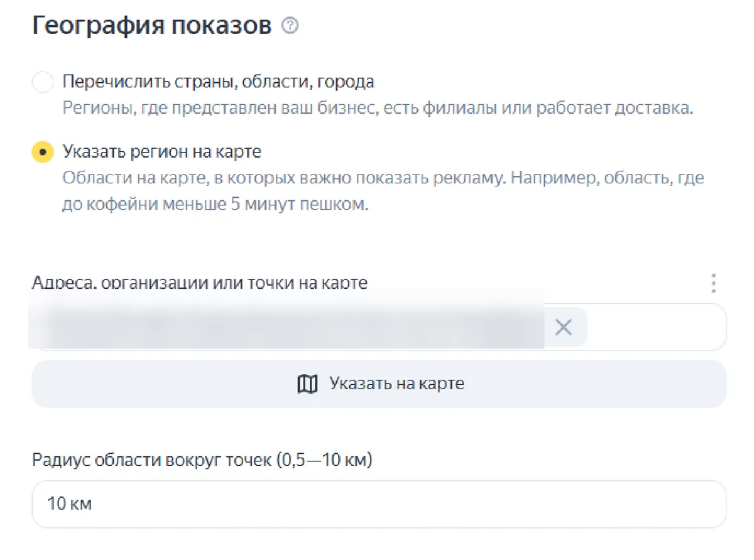This screenshot has height=560, width=754.
Task: Open help icon beside География показов
Action: (290, 26)
